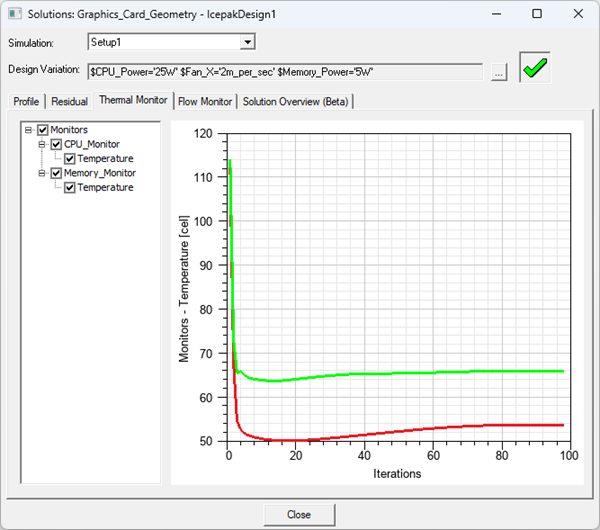
Task: Collapse the Memory_Monitor tree branch
Action: (x=42, y=173)
